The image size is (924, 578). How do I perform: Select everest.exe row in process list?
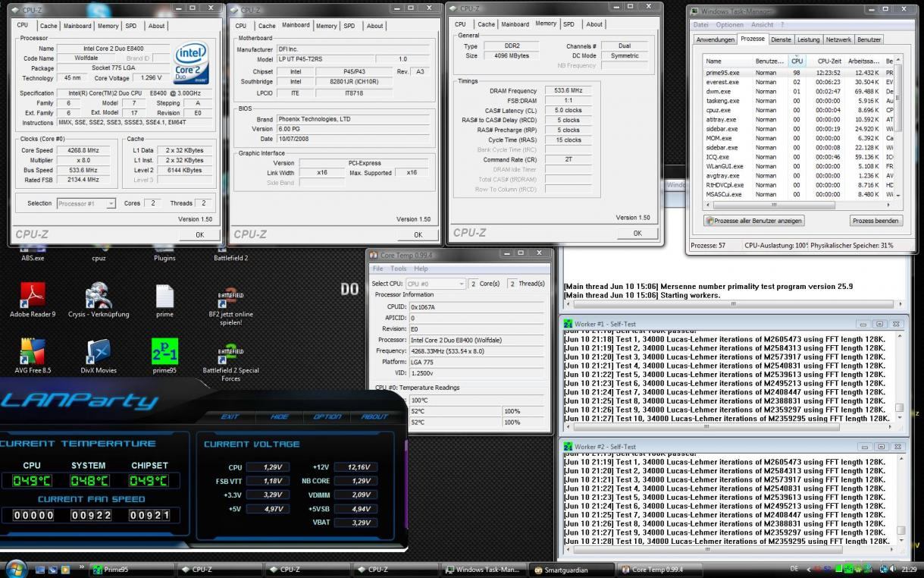[x=797, y=82]
